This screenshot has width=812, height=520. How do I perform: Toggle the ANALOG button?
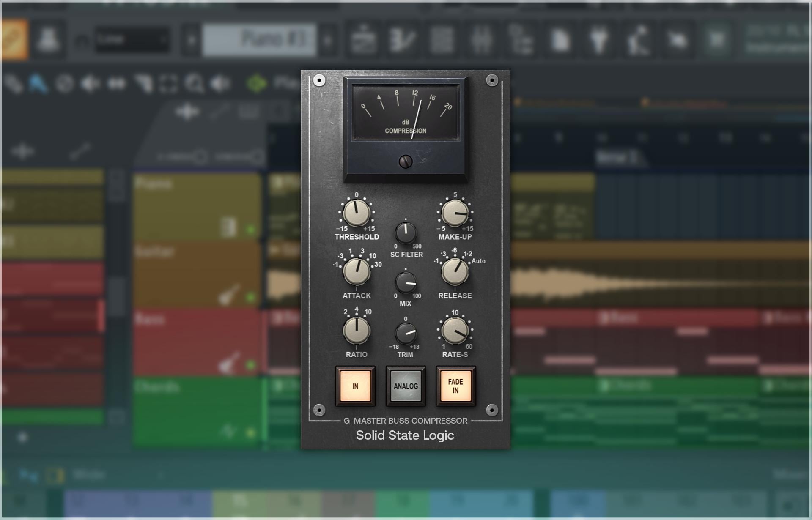tap(406, 386)
